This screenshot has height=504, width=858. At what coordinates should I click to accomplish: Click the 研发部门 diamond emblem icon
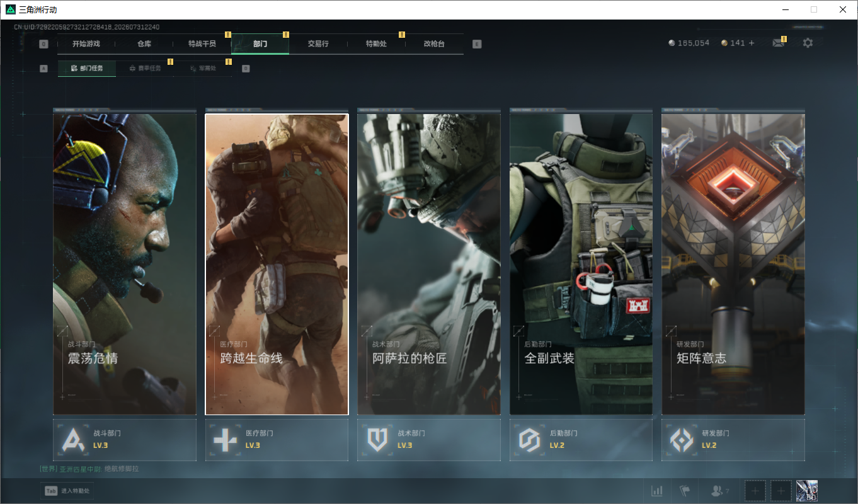point(682,439)
